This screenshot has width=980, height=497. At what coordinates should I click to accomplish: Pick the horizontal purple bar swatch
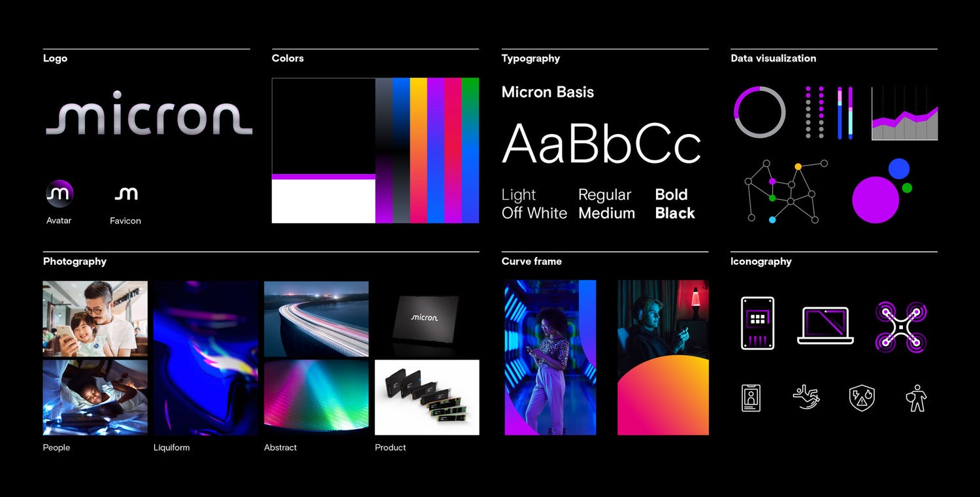coord(323,177)
